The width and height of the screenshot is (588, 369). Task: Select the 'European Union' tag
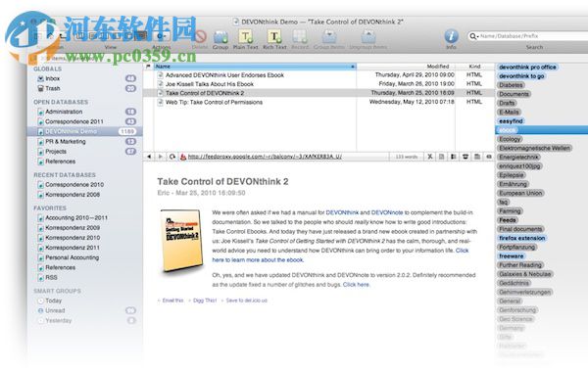520,193
